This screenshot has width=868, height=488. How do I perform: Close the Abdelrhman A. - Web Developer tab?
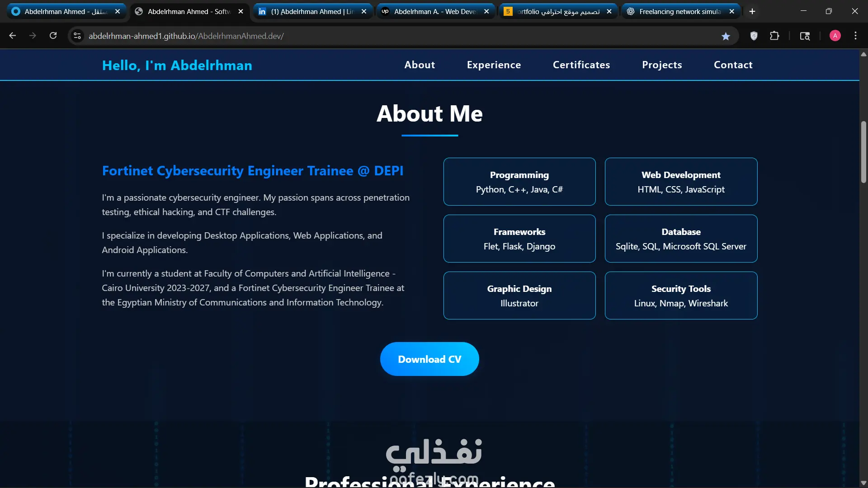point(486,12)
